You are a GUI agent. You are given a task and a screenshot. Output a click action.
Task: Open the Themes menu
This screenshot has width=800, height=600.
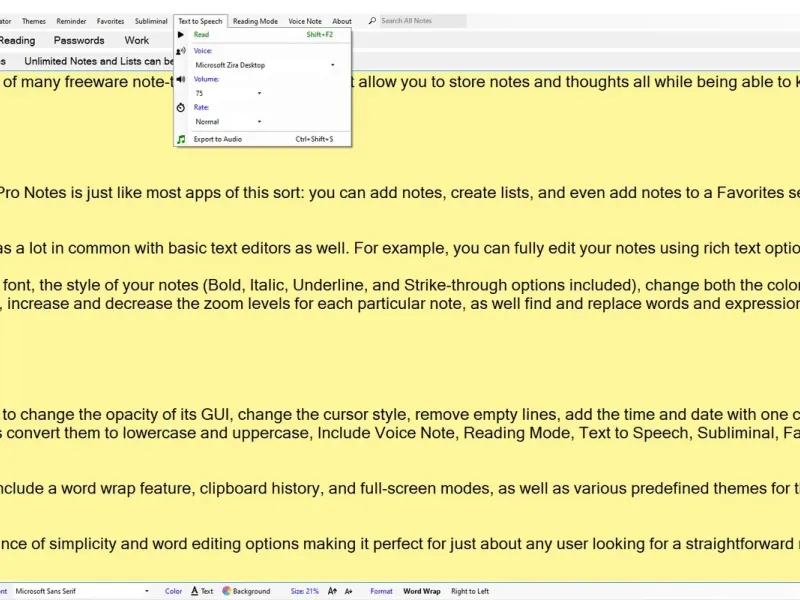click(x=34, y=21)
